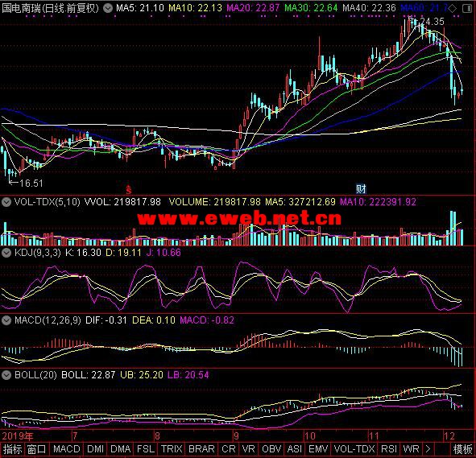The width and height of the screenshot is (476, 458).
Task: Switch to the DMI indicator tab
Action: point(95,449)
